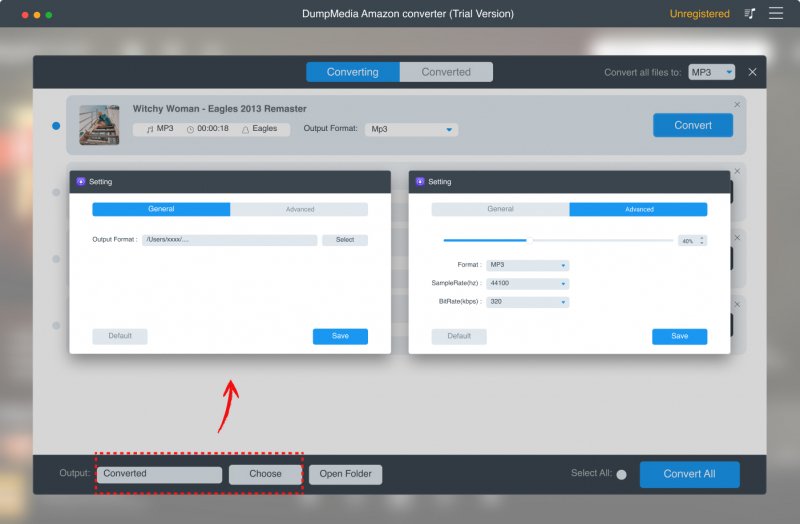Click the Choose output folder button
Viewport: 800px width, 524px height.
pyautogui.click(x=265, y=474)
